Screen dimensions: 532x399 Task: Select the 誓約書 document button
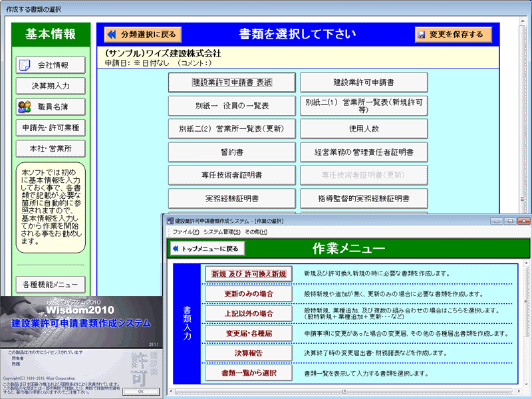coord(234,152)
